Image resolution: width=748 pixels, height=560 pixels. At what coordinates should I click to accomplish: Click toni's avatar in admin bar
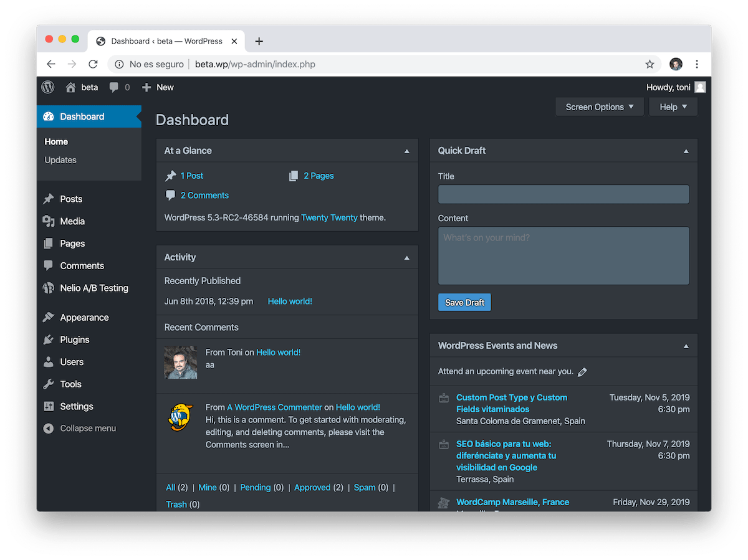[700, 87]
